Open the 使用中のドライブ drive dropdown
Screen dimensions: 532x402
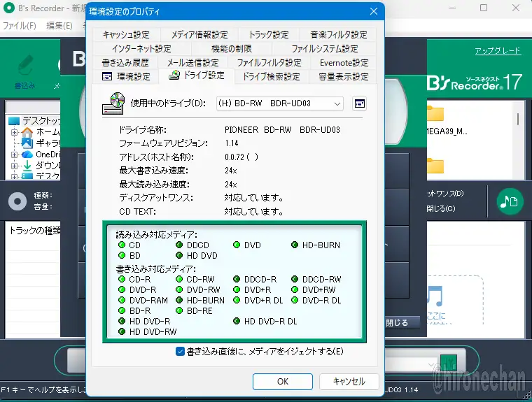280,103
